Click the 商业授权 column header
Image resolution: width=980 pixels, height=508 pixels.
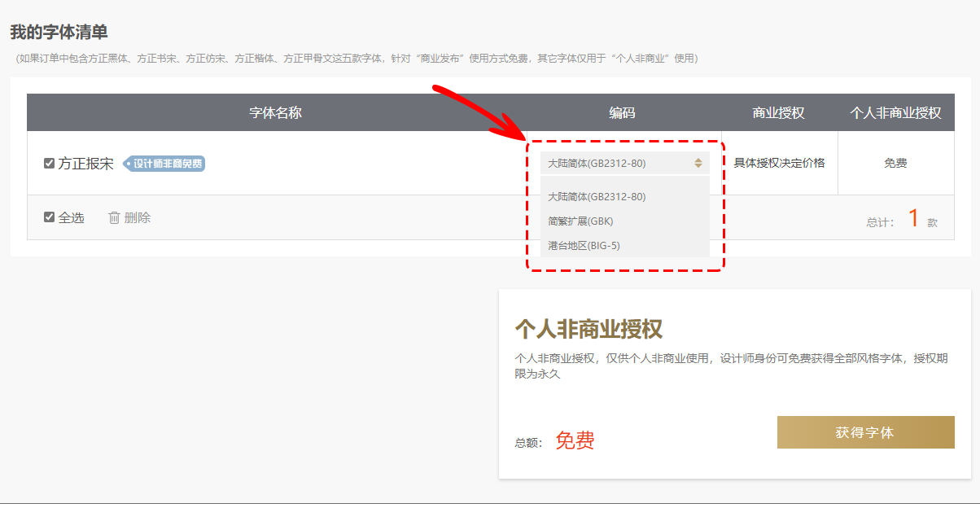pos(778,112)
